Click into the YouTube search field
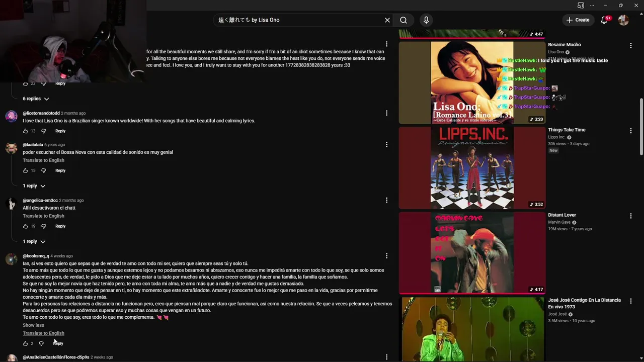The width and height of the screenshot is (644, 362). coord(299,20)
